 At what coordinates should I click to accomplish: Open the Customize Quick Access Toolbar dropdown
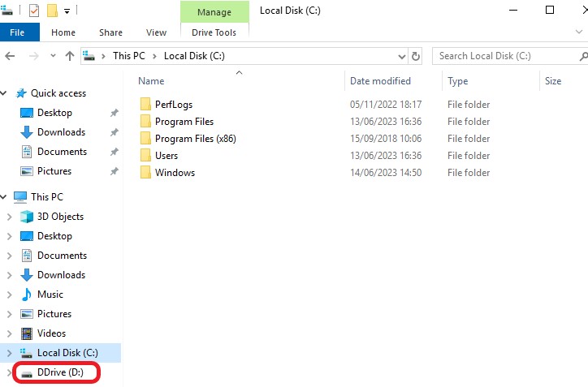pyautogui.click(x=67, y=11)
